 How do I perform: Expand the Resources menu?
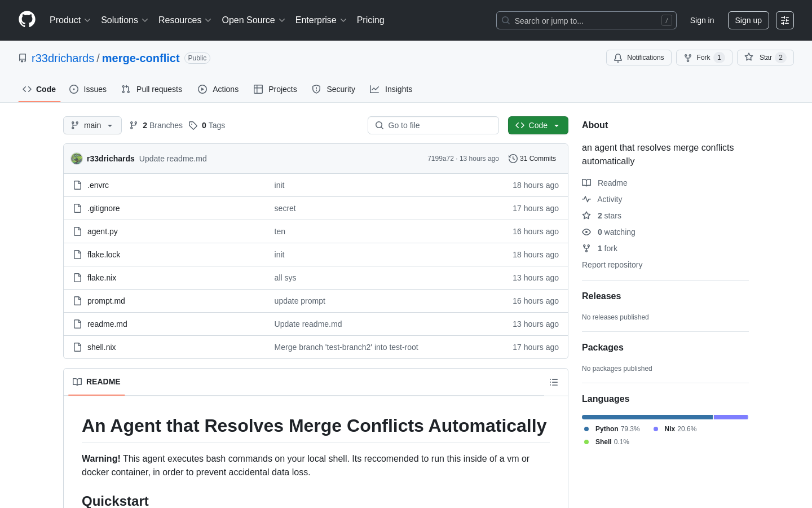point(185,20)
